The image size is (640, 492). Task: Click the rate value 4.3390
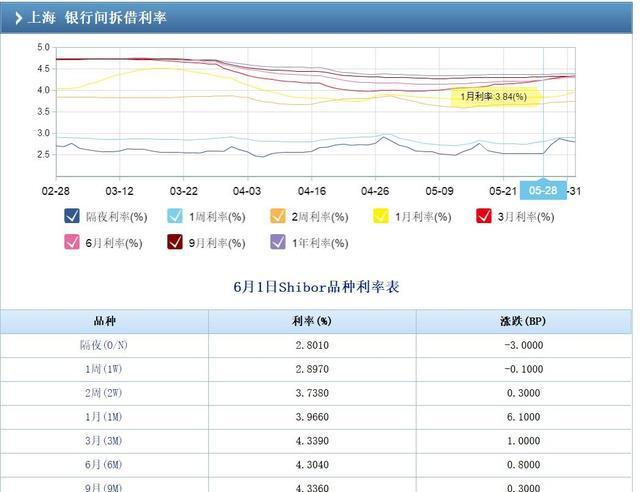(x=312, y=441)
